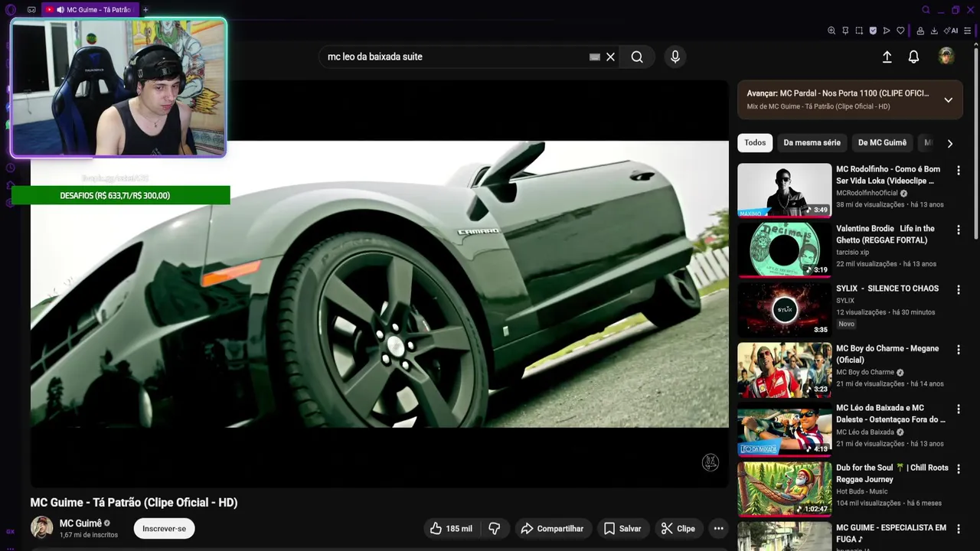Viewport: 980px width, 551px height.
Task: Open YouTube notifications bell
Action: click(913, 57)
